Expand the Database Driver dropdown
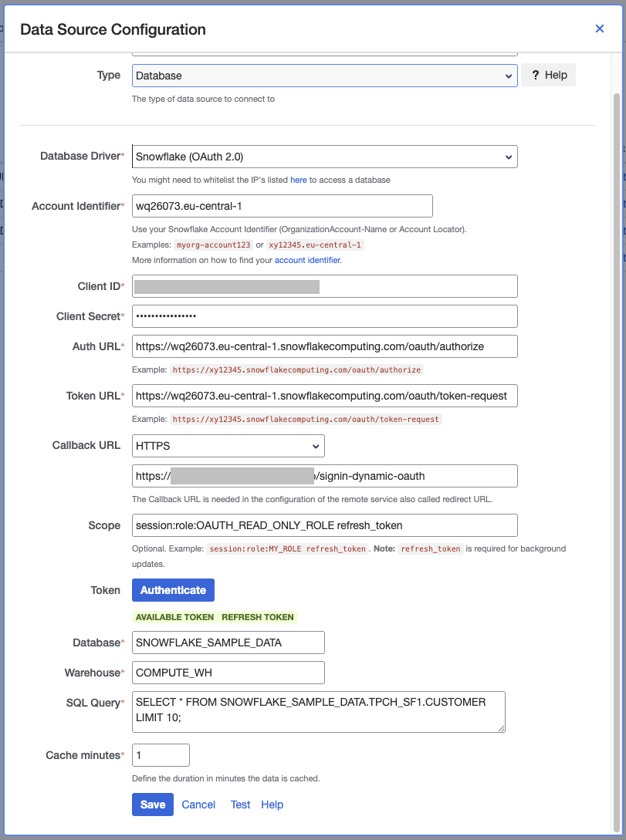 pyautogui.click(x=325, y=157)
